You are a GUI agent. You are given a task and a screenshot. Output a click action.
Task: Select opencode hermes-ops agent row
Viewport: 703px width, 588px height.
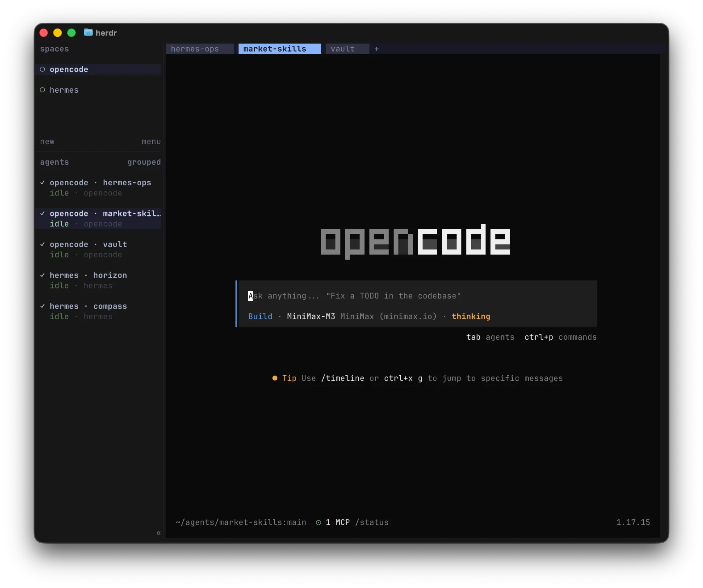[98, 187]
